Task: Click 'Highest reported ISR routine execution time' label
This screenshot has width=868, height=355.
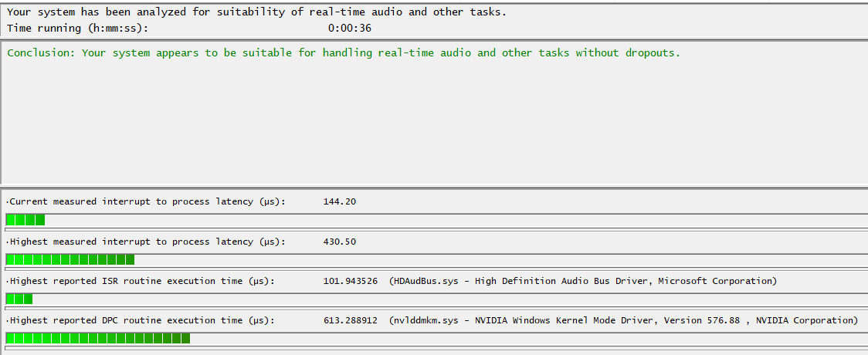Action: [140, 281]
